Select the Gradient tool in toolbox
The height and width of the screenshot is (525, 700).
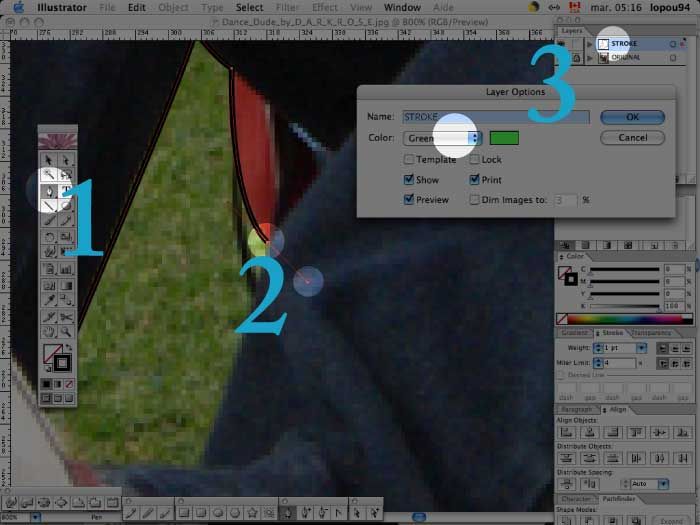click(66, 285)
